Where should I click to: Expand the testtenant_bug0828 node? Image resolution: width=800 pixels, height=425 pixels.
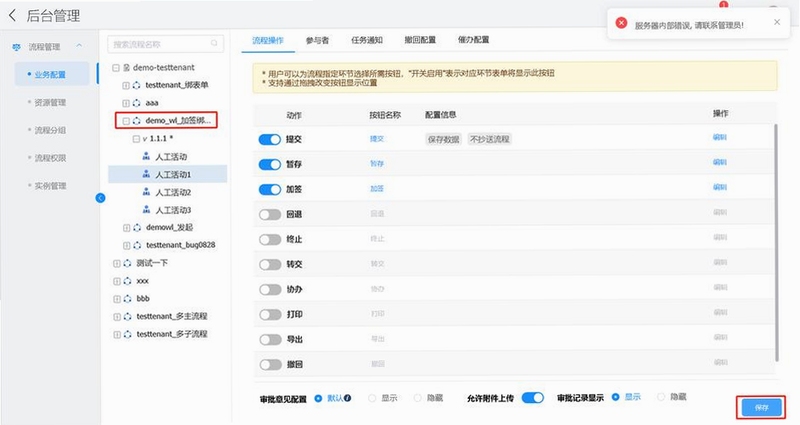126,245
